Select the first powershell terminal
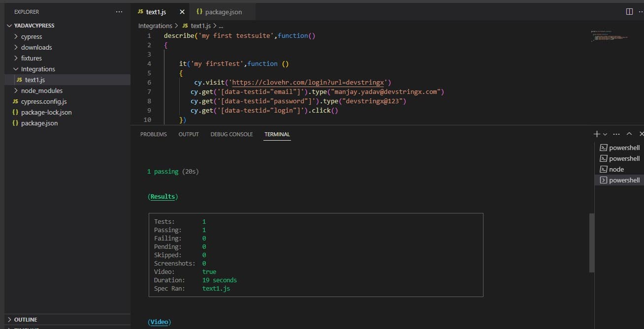The height and width of the screenshot is (329, 644). (619, 148)
